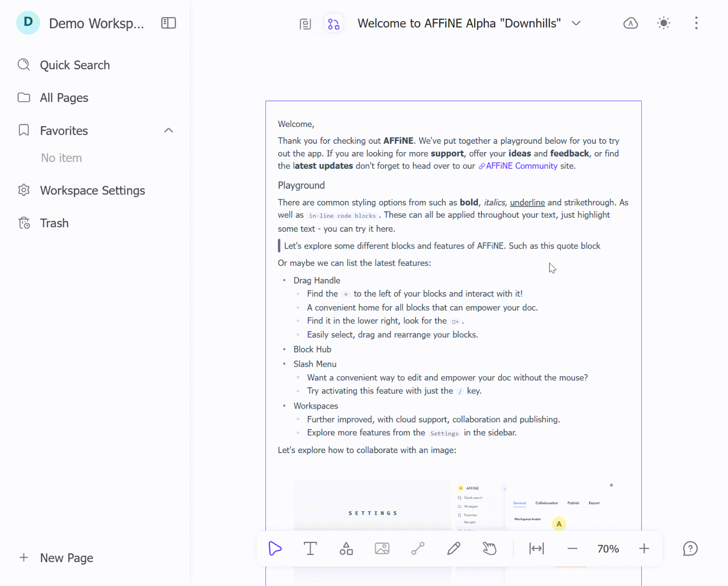This screenshot has width=728, height=586.
Task: Open All Pages in the sidebar
Action: tap(64, 98)
